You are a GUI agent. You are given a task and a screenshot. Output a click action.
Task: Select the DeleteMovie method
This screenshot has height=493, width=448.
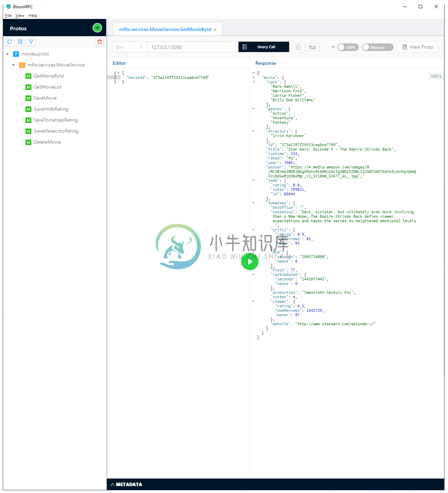point(47,142)
